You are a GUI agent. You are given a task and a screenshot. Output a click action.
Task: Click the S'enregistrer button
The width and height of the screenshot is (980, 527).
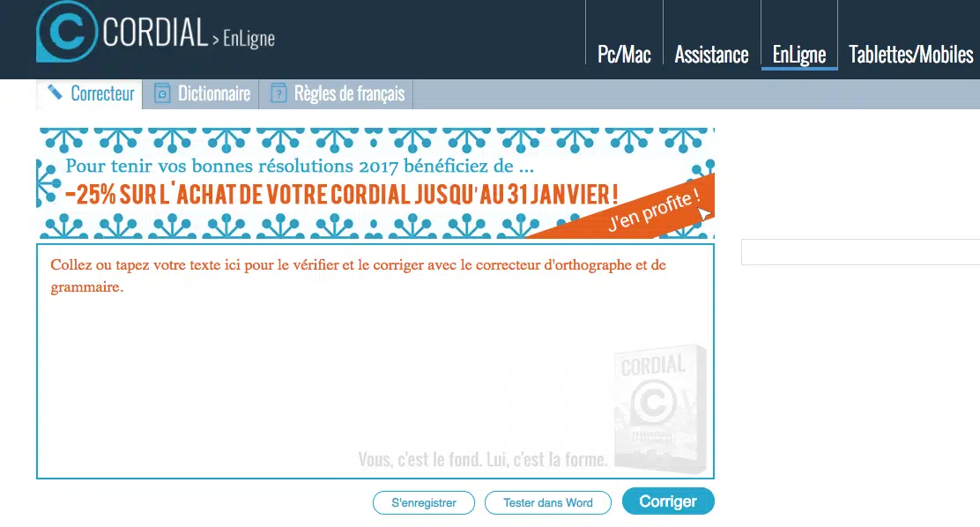(x=424, y=502)
